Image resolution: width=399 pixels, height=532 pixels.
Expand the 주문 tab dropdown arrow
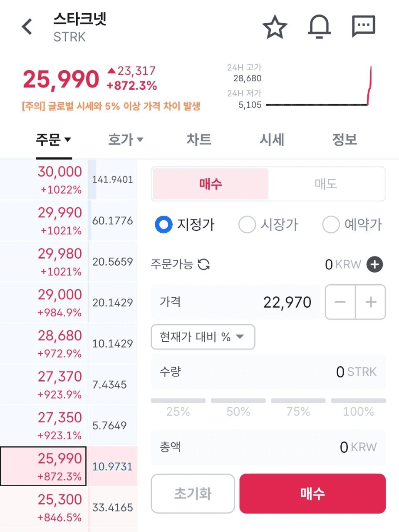pos(67,140)
